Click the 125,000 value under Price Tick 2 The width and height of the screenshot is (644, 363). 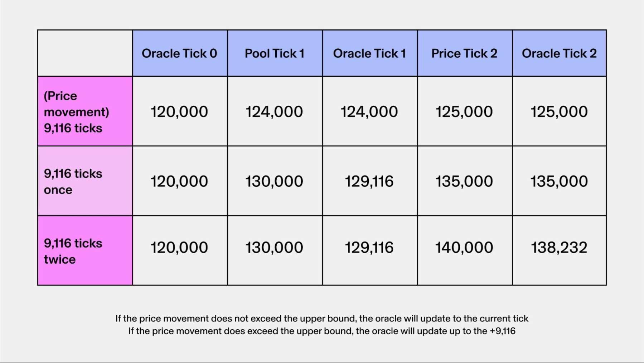(464, 112)
